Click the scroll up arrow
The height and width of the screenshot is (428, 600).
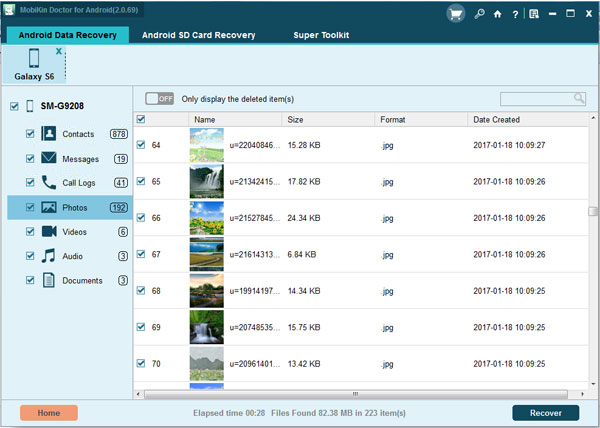[593, 118]
